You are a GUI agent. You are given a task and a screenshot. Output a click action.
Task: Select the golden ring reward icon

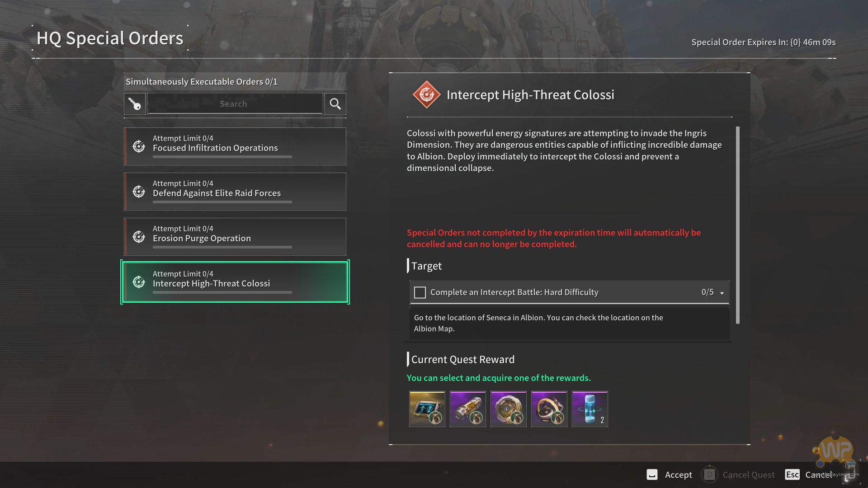coord(549,409)
